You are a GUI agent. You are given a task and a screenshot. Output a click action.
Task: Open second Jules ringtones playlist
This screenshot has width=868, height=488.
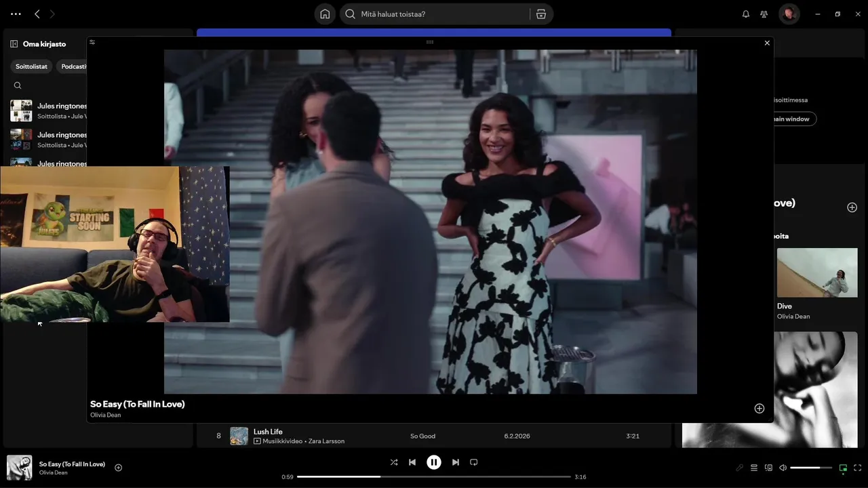click(48, 140)
